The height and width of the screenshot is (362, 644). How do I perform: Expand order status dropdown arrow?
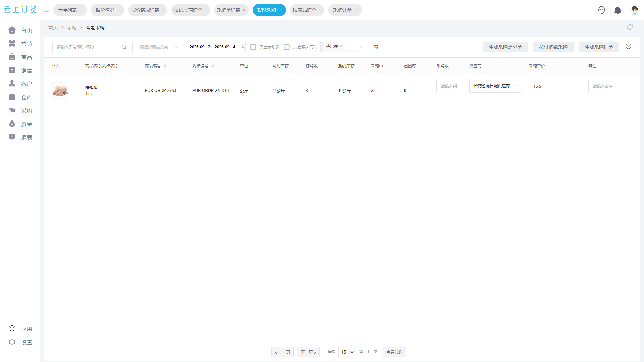(x=362, y=47)
